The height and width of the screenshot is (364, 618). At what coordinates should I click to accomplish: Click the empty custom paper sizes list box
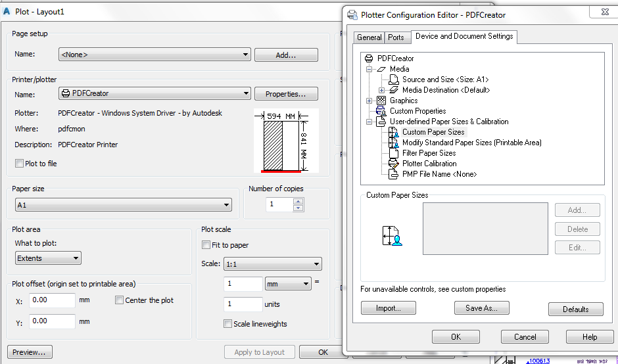[485, 229]
